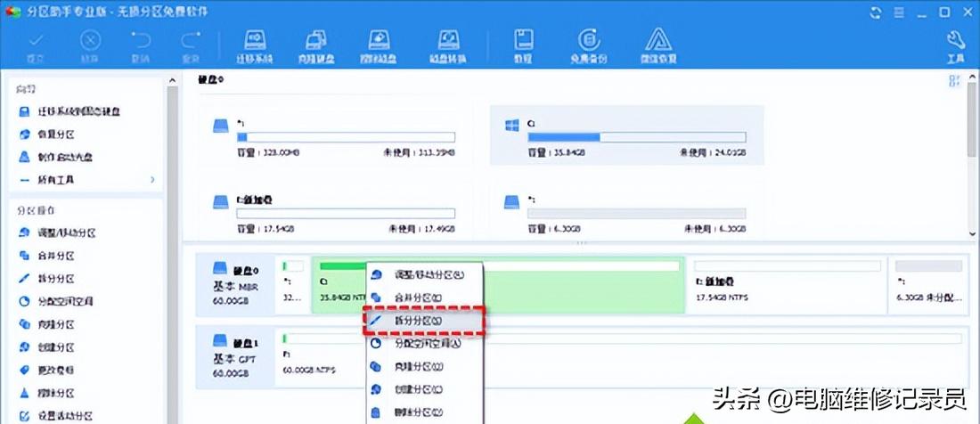
Task: Select Allocate Free Space in context menu
Action: 424,343
